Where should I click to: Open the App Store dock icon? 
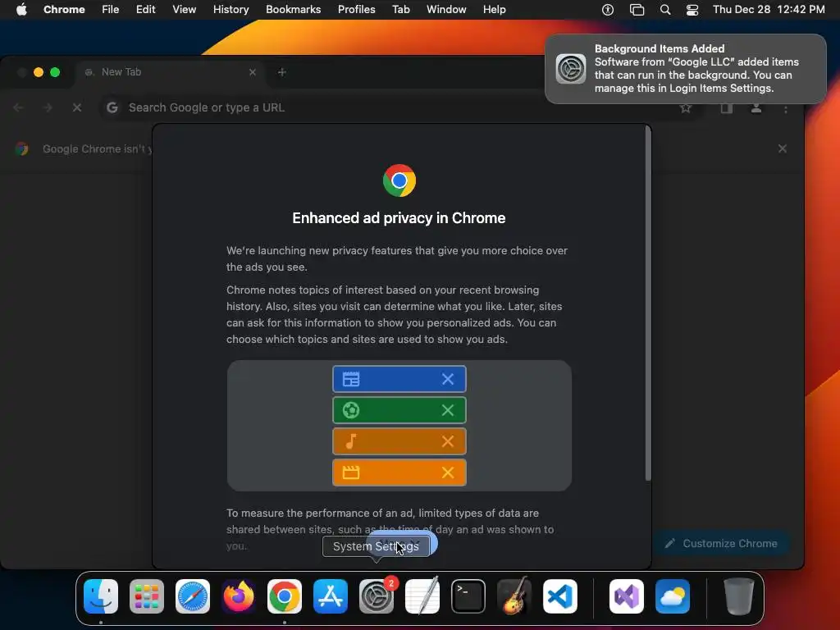pyautogui.click(x=331, y=596)
